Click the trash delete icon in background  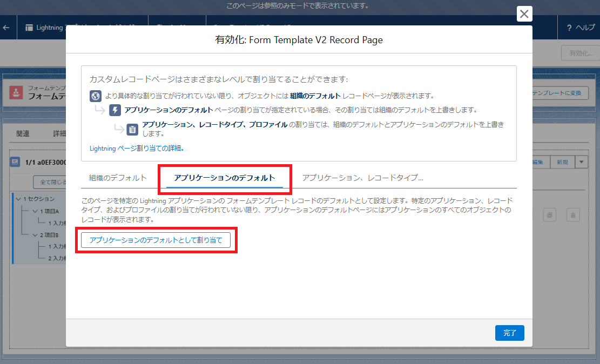point(573,215)
